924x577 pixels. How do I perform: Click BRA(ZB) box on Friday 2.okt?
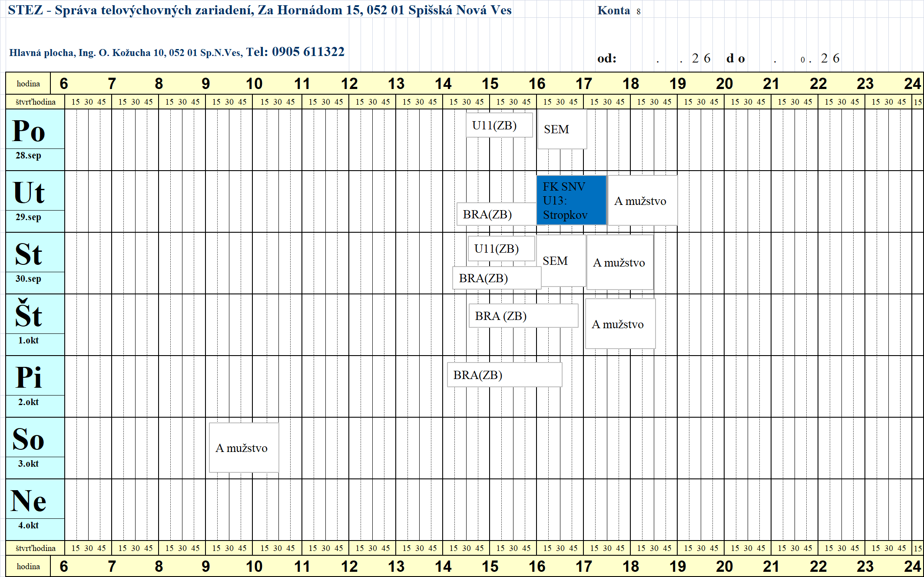505,375
